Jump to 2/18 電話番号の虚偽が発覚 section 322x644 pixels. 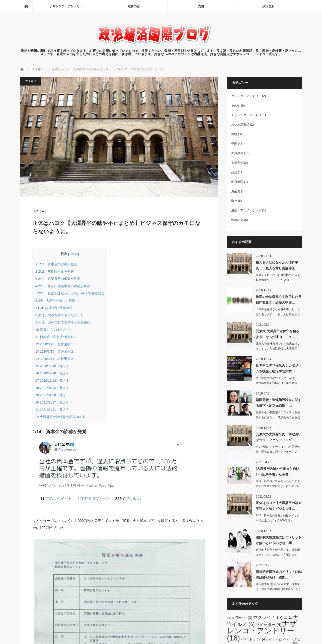coord(58,279)
